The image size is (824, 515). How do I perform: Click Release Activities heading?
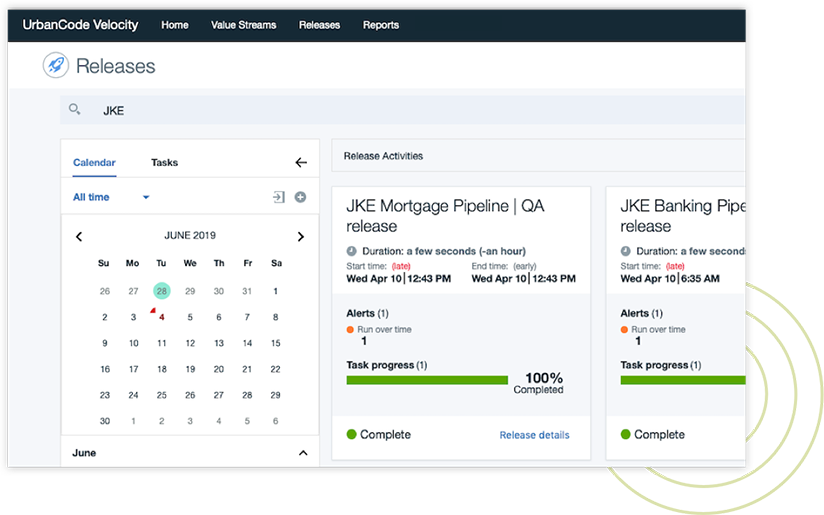(383, 156)
